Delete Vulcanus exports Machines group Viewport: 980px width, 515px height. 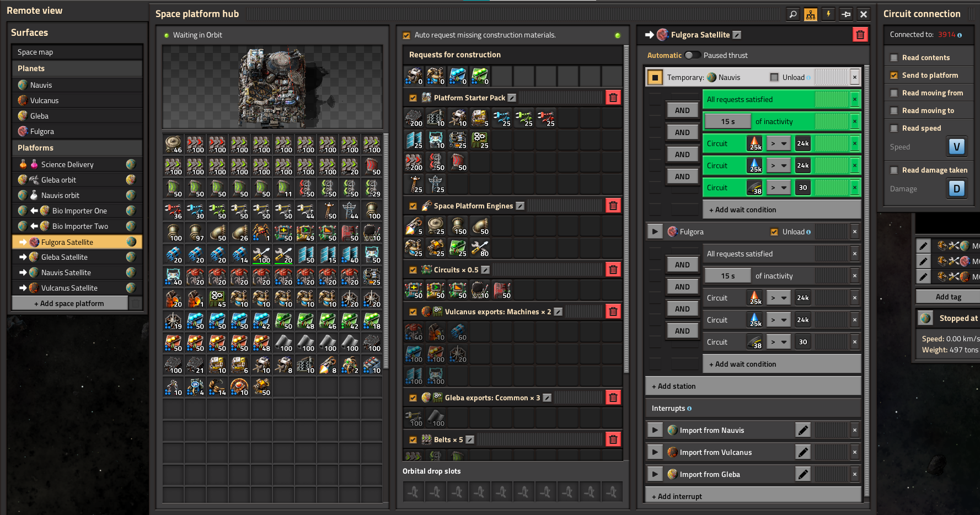[613, 312]
